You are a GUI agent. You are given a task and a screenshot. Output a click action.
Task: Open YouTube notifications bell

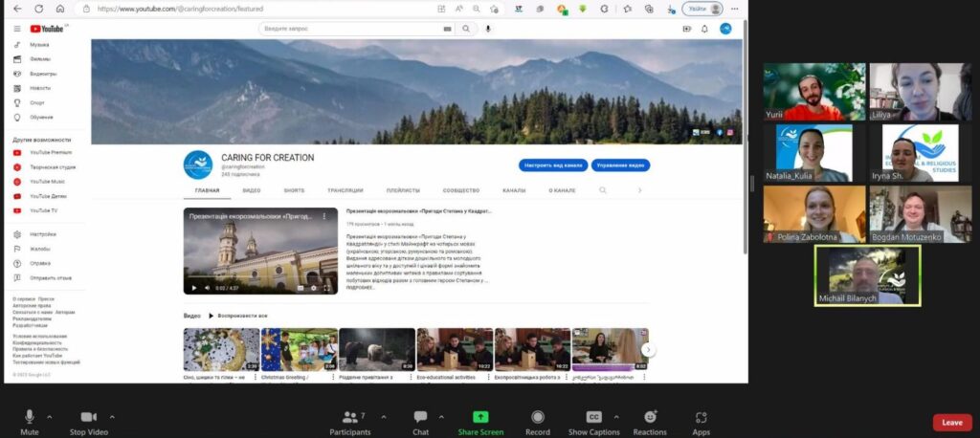pyautogui.click(x=704, y=29)
